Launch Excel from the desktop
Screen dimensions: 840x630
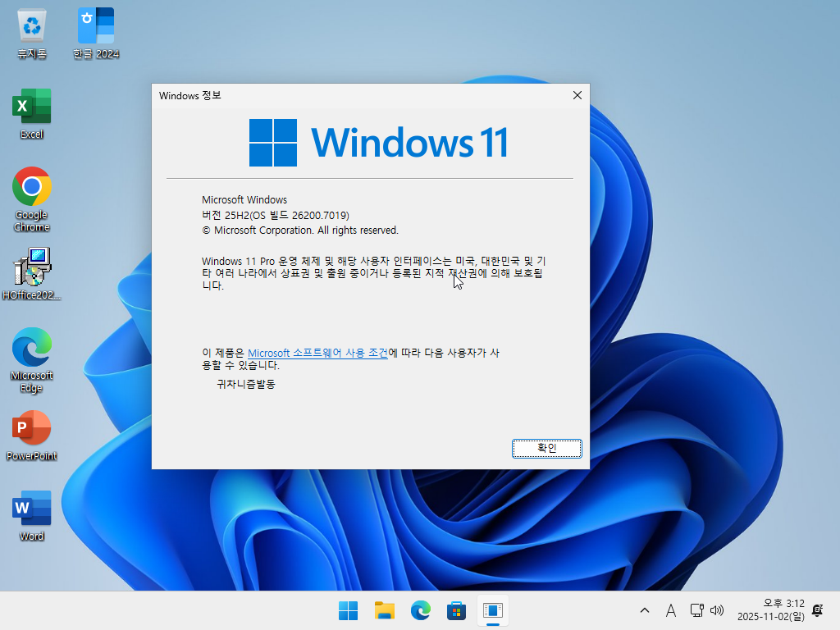point(32,114)
